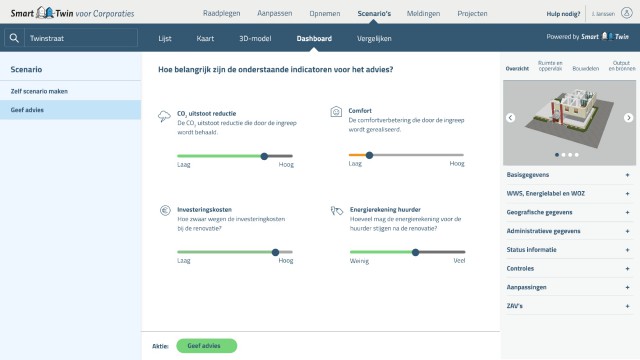Select the Dashboard tab
Screen dimensions: 640x360
click(x=314, y=38)
